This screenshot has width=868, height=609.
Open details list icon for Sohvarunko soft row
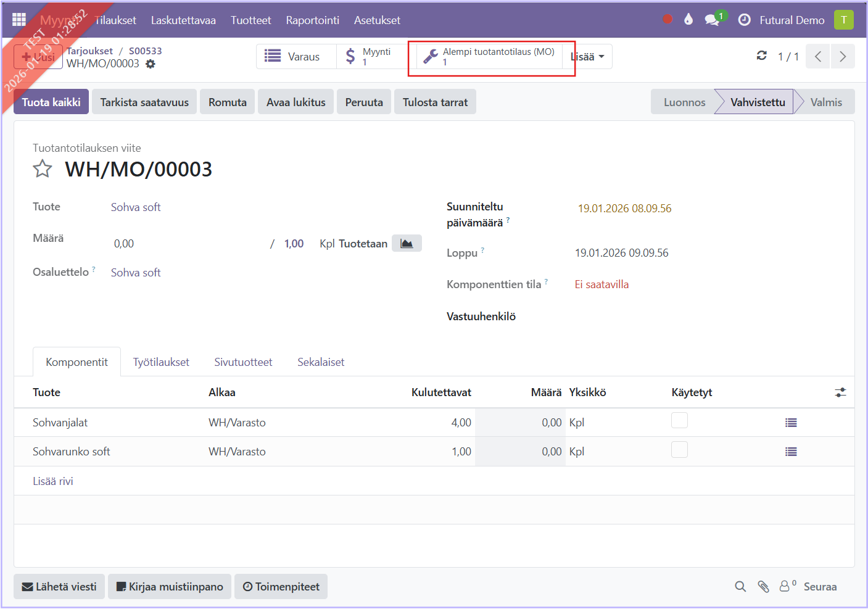pyautogui.click(x=791, y=452)
